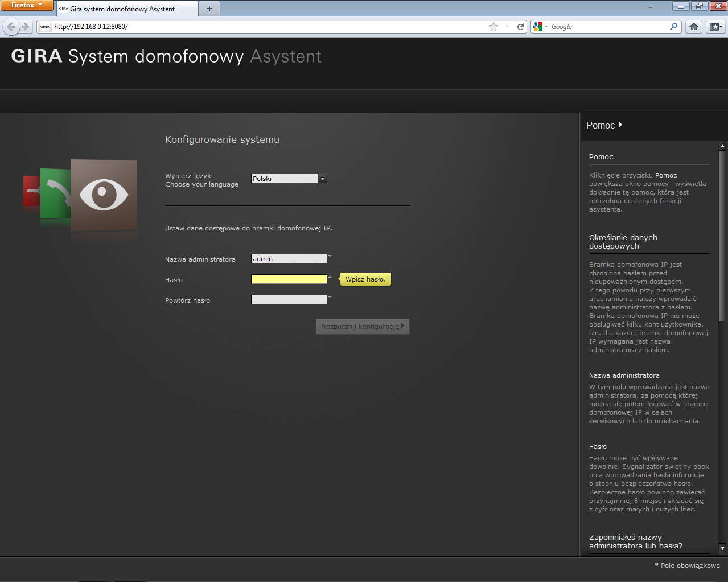Restore down the Firefox window

click(x=700, y=6)
